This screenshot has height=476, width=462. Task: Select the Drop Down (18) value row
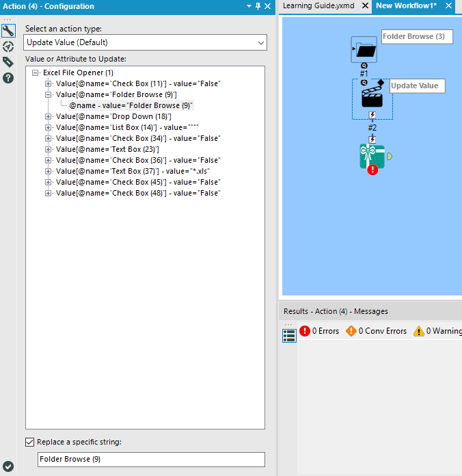pos(113,116)
